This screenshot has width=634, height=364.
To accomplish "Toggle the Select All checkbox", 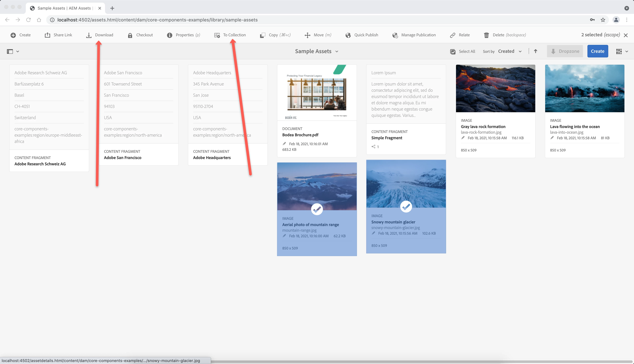I will [453, 51].
